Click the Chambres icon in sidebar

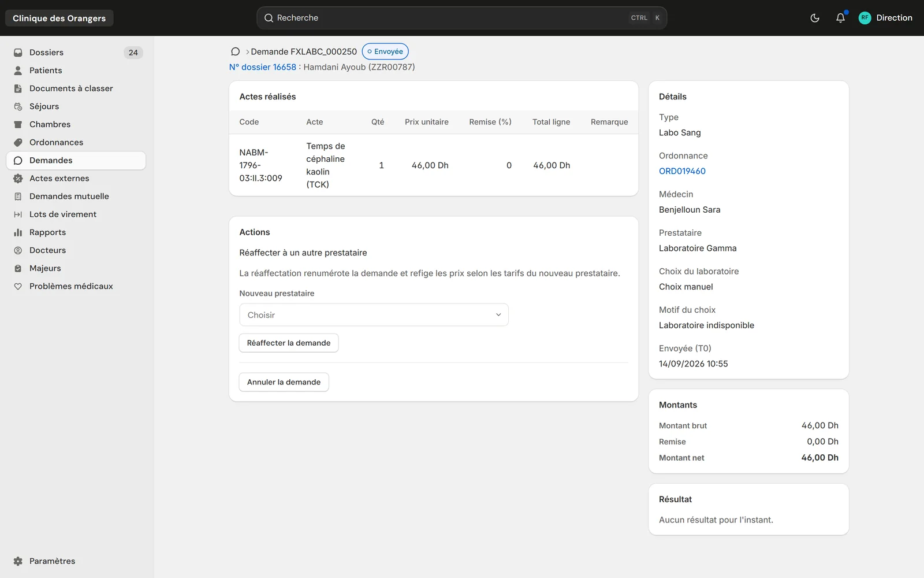pyautogui.click(x=18, y=124)
